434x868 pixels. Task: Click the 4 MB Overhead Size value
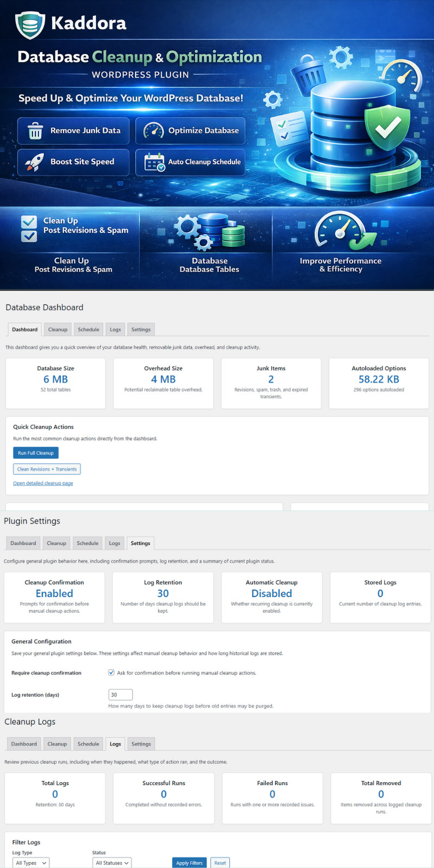[x=163, y=379]
